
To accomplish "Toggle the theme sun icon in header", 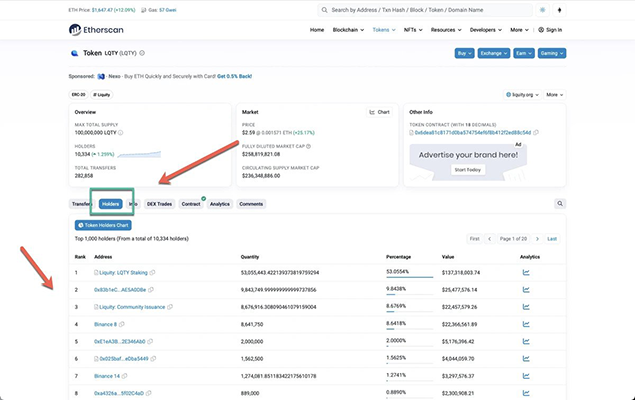I will coord(542,10).
